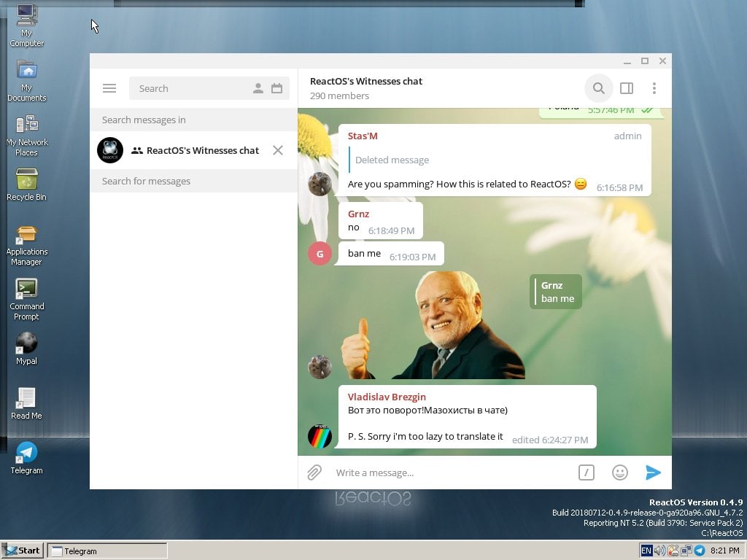The image size is (747, 560).
Task: Click the Telegram taskbar button
Action: (108, 551)
